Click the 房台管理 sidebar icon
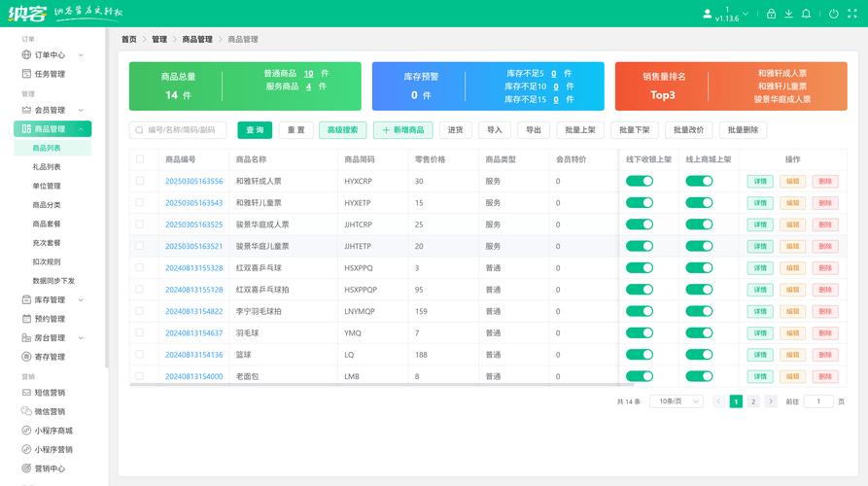Screen dimensions: 868x486 (x=26, y=337)
